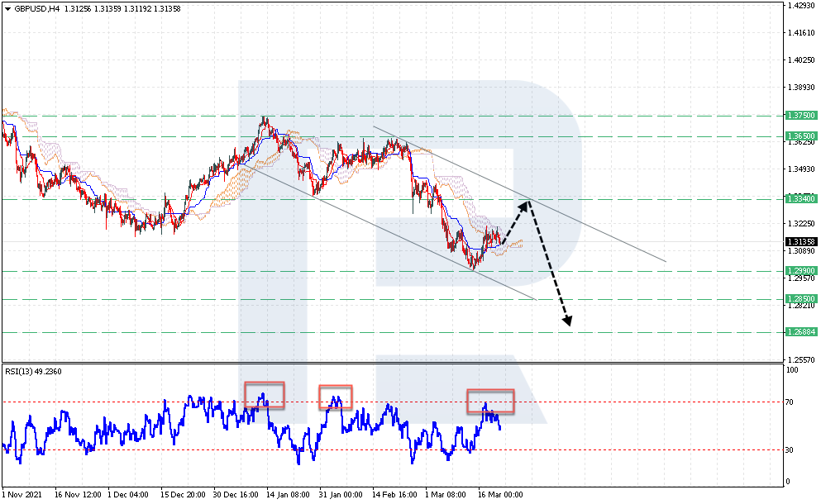The height and width of the screenshot is (504, 821).
Task: Select the 1.33400 target level label
Action: (x=803, y=198)
